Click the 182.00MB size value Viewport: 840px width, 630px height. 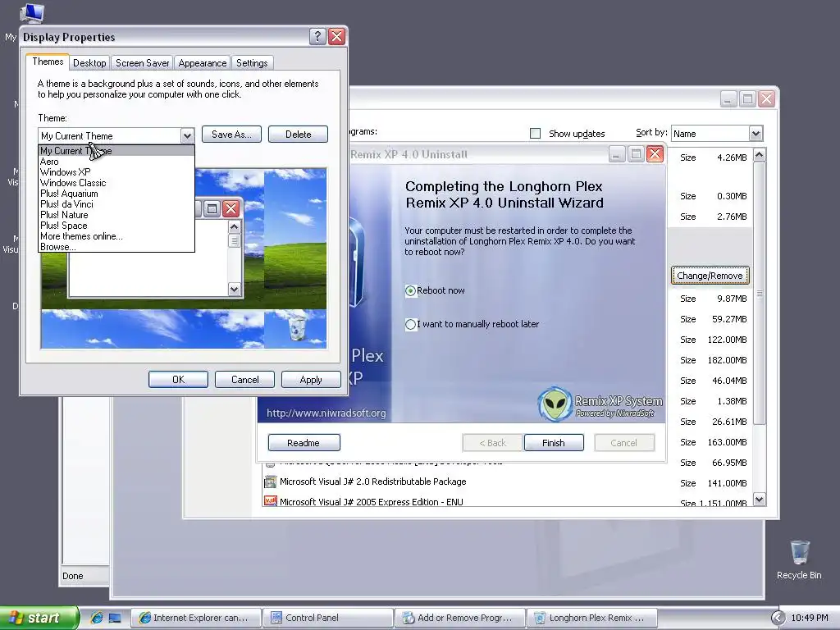(x=727, y=360)
